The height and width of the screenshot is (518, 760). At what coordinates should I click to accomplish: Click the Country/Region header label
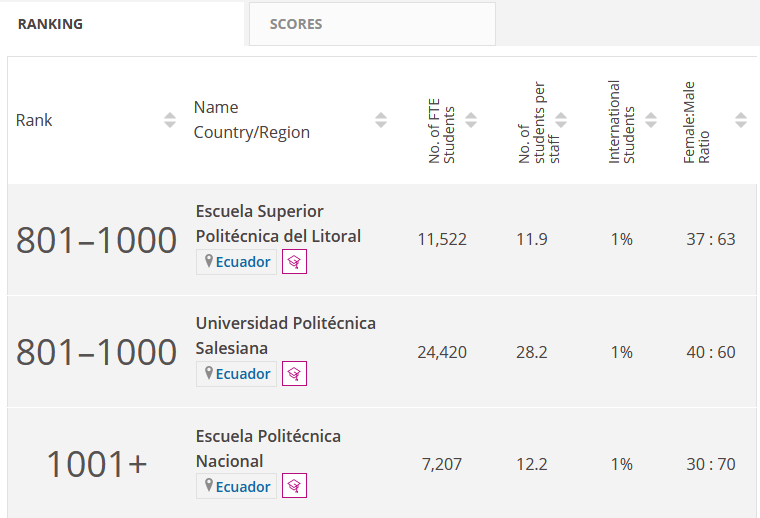tap(252, 132)
